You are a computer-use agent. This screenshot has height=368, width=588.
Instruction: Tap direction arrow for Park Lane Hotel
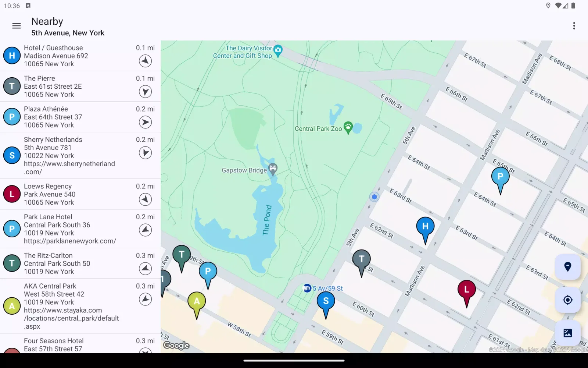pos(146,230)
